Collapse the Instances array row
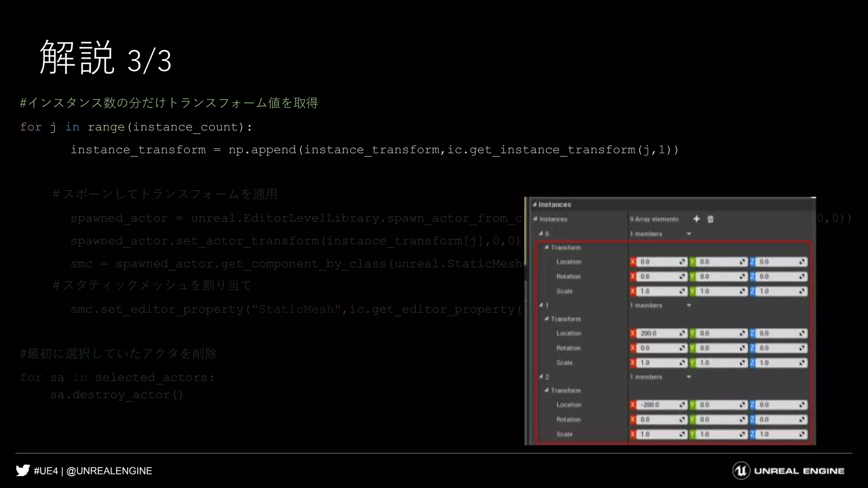 pos(536,219)
